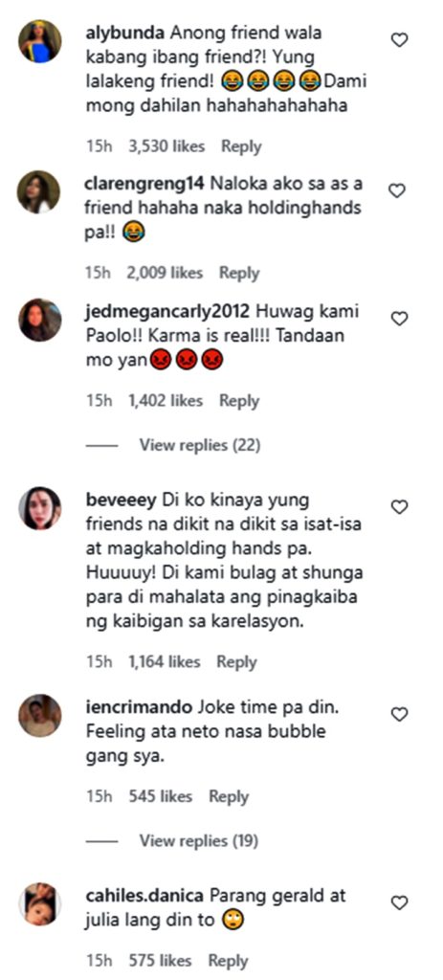
Task: Tap the heart next to clarengreng14's comment
Action: point(397,190)
